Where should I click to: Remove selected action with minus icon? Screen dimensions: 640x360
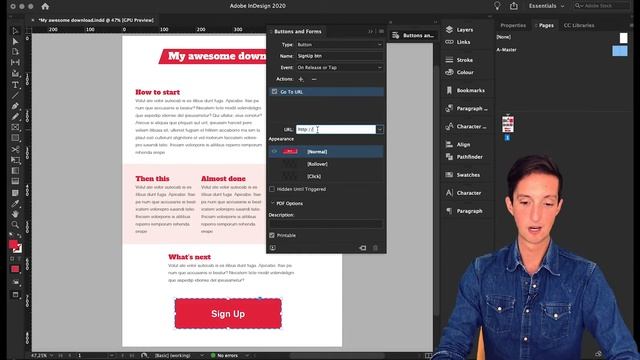coord(314,79)
